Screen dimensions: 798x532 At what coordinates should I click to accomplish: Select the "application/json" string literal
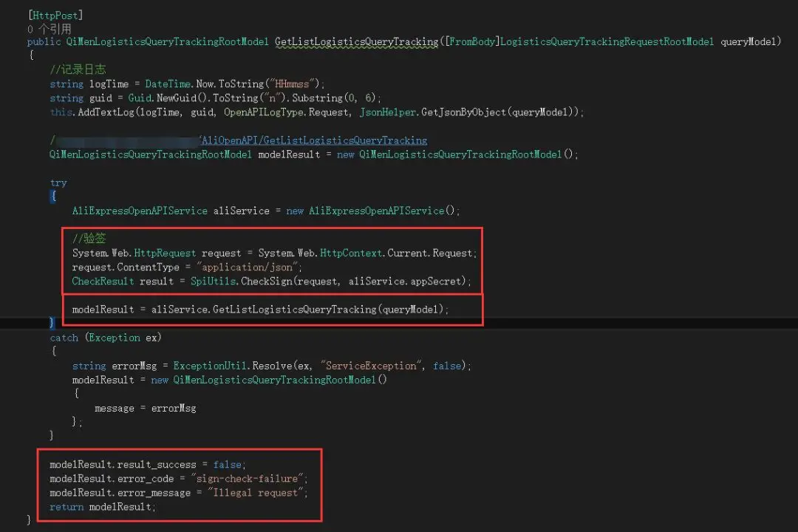pyautogui.click(x=248, y=267)
